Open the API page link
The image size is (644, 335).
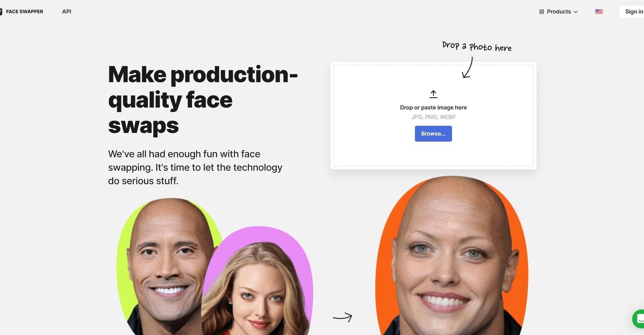[67, 11]
